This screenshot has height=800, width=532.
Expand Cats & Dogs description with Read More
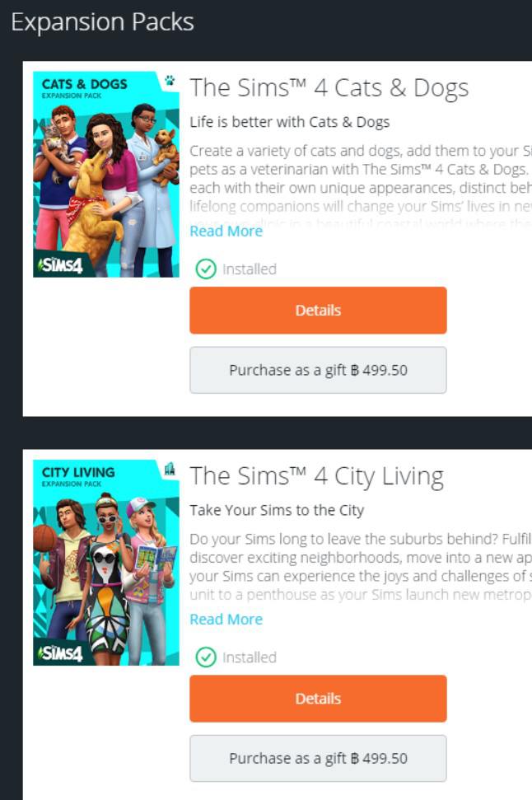coord(226,232)
